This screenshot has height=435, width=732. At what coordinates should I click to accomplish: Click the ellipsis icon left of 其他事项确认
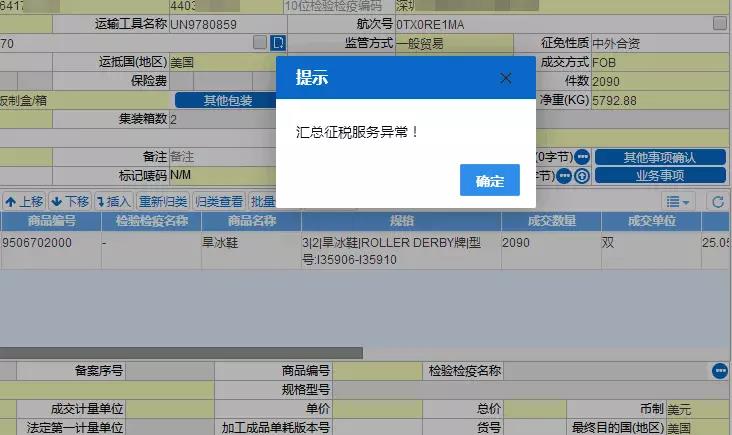[582, 157]
